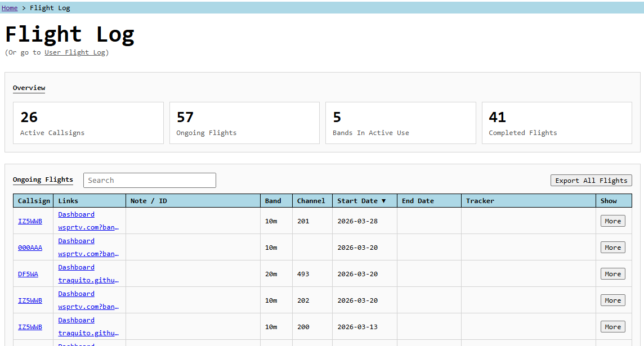Viewport: 644px width, 346px height.
Task: Open the Ongoing Flights tab heading
Action: point(43,179)
